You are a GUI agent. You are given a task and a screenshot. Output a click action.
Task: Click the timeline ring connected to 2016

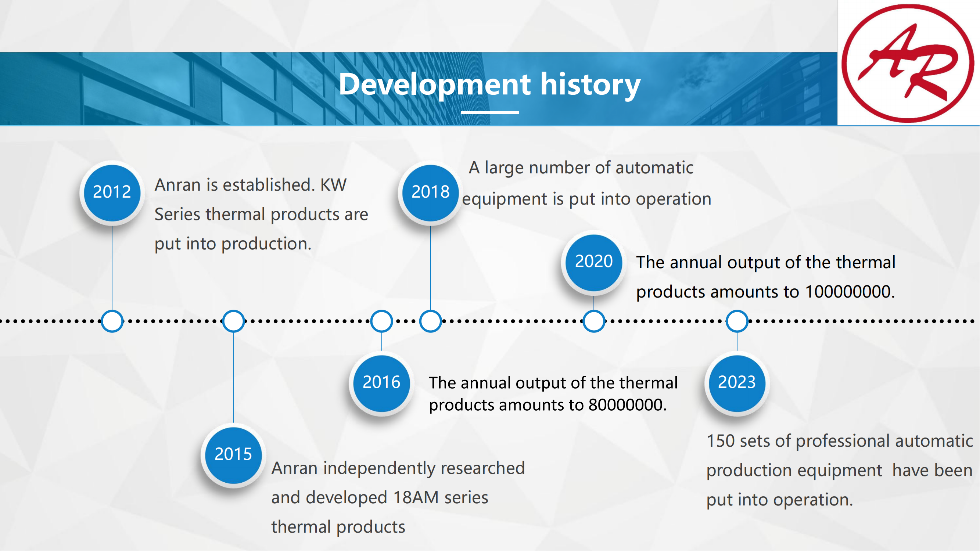(381, 321)
